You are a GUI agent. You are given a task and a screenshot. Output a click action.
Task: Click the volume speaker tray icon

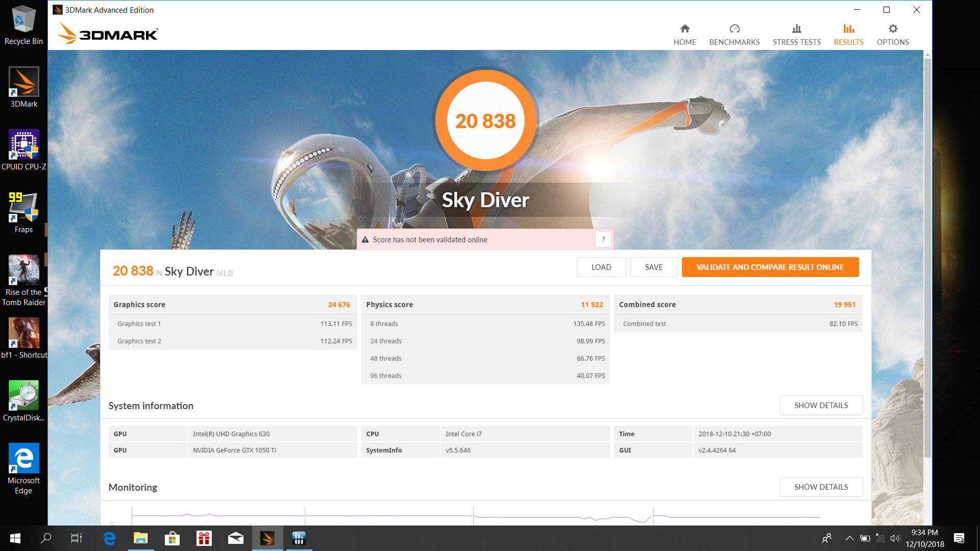point(895,538)
